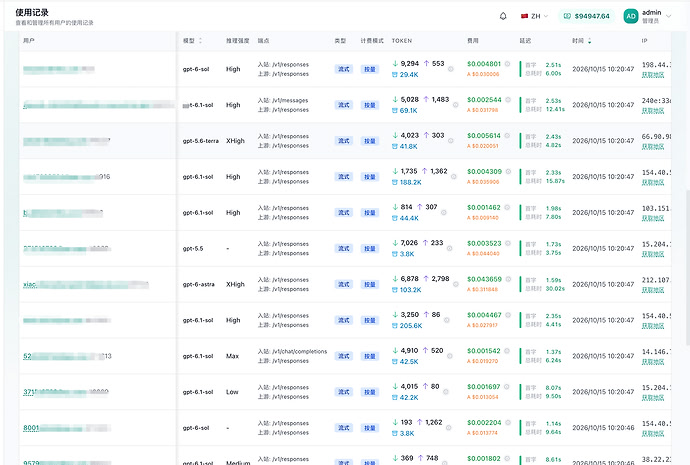The width and height of the screenshot is (690, 465).
Task: Click token info icon in 6,878 row
Action: (456, 284)
